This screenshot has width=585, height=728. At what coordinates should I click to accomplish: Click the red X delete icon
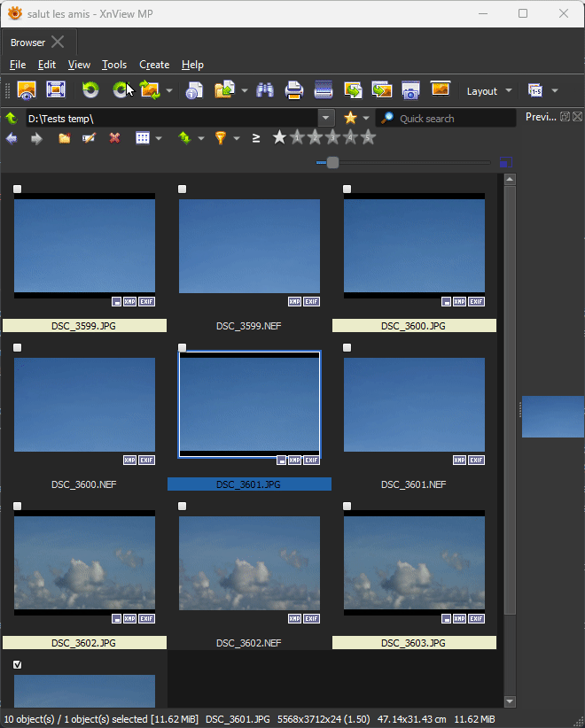click(x=114, y=138)
